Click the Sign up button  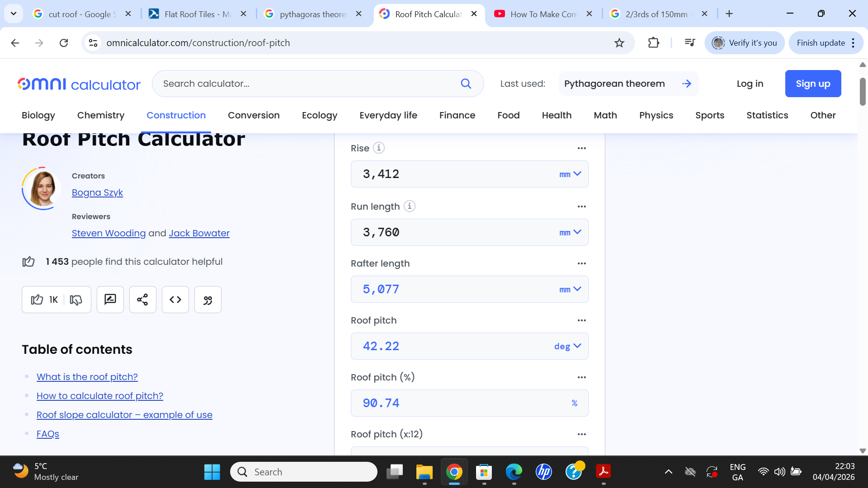(813, 84)
